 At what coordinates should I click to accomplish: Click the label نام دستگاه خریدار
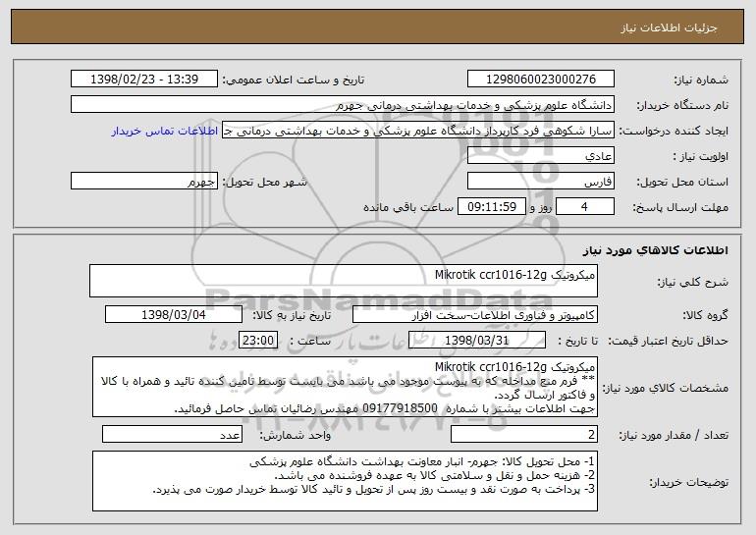(682, 106)
